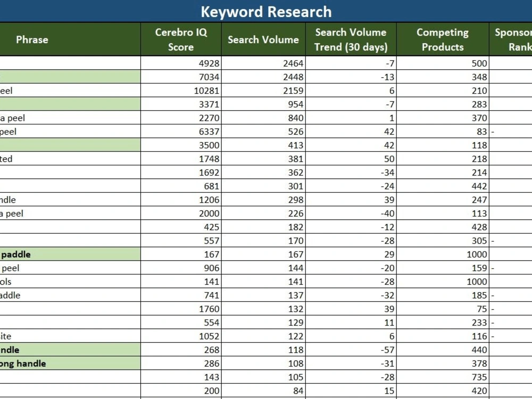Click Search Volume cell 298
Image resolution: width=532 pixels, height=399 pixels.
point(263,199)
